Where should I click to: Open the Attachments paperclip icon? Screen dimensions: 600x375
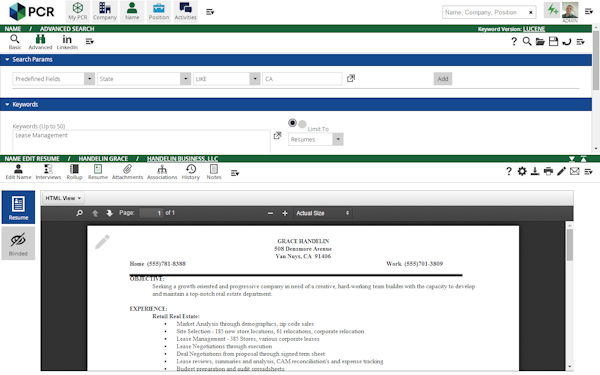[127, 172]
